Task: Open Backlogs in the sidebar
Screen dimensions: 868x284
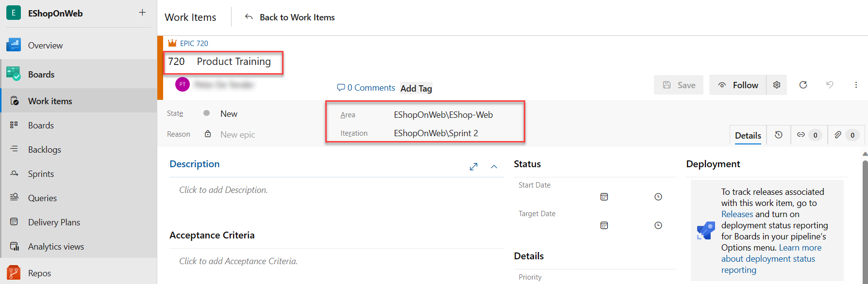Action: click(x=45, y=150)
